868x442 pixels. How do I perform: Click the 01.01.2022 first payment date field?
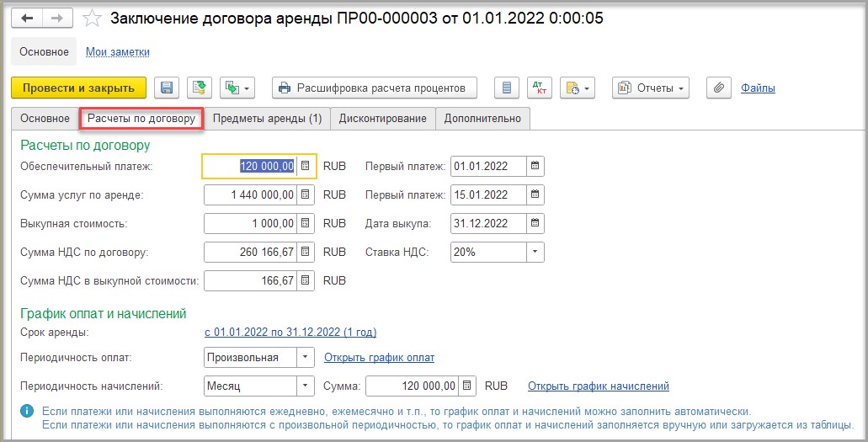click(x=488, y=166)
